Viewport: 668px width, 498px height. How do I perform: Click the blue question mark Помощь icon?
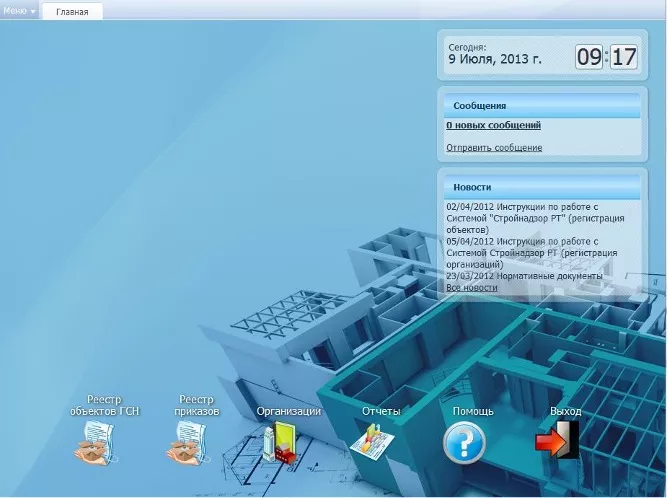(464, 443)
